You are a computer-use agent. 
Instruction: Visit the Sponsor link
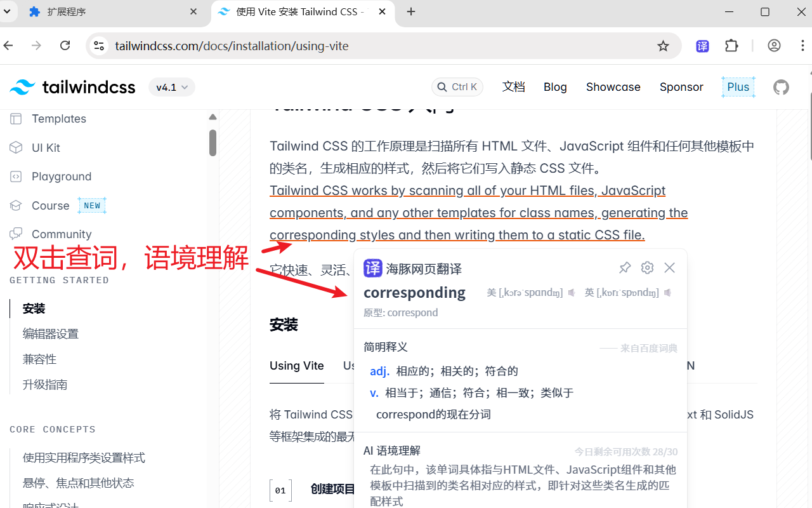[x=681, y=87]
